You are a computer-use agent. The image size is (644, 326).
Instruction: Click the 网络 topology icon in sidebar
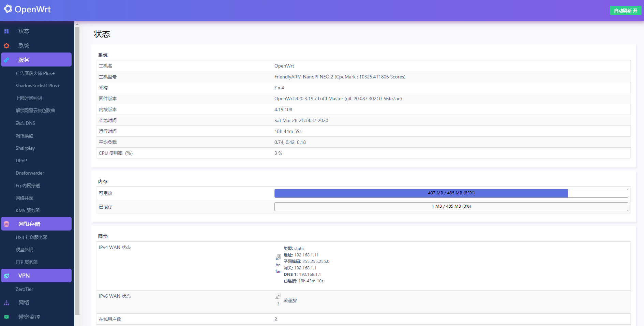coord(6,303)
